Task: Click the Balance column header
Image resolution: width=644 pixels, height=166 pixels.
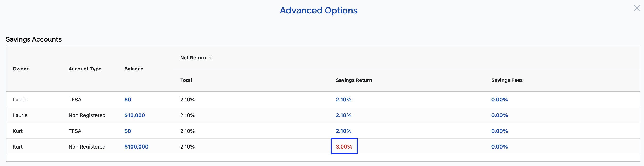Action: 134,69
